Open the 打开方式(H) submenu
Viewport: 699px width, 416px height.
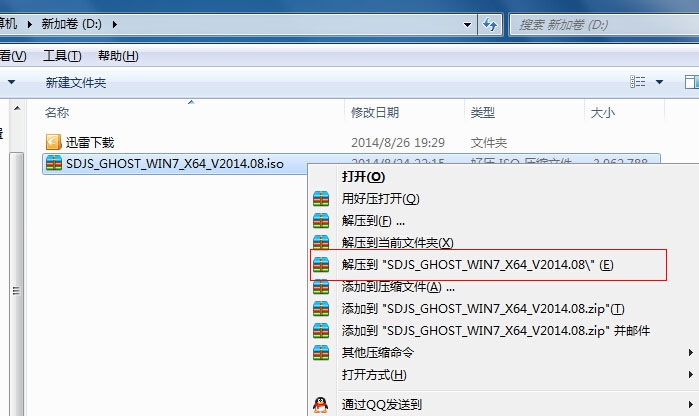click(x=374, y=375)
